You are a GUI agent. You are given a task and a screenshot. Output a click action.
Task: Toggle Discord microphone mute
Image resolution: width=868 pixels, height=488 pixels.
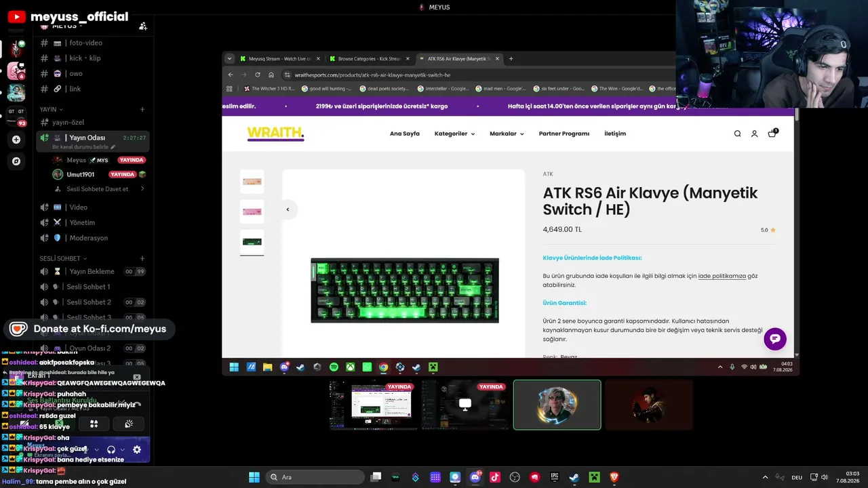[85, 449]
